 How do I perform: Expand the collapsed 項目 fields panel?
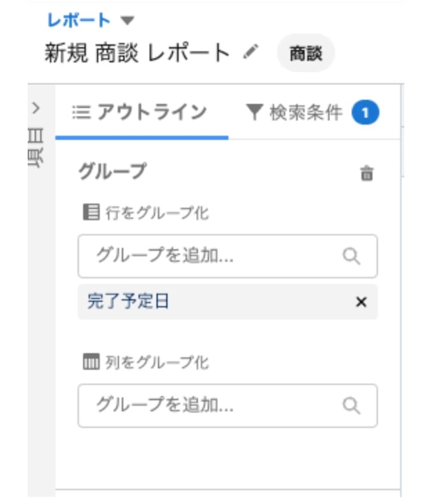pos(37,108)
